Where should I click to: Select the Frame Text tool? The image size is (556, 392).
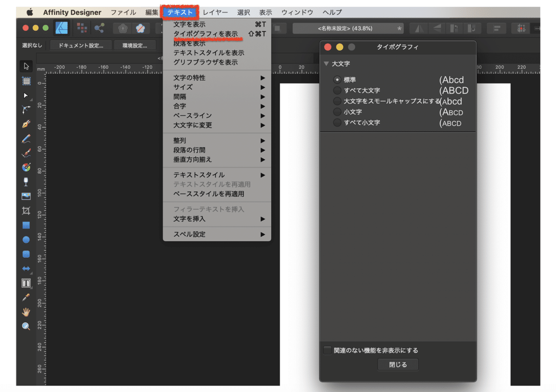tap(26, 283)
